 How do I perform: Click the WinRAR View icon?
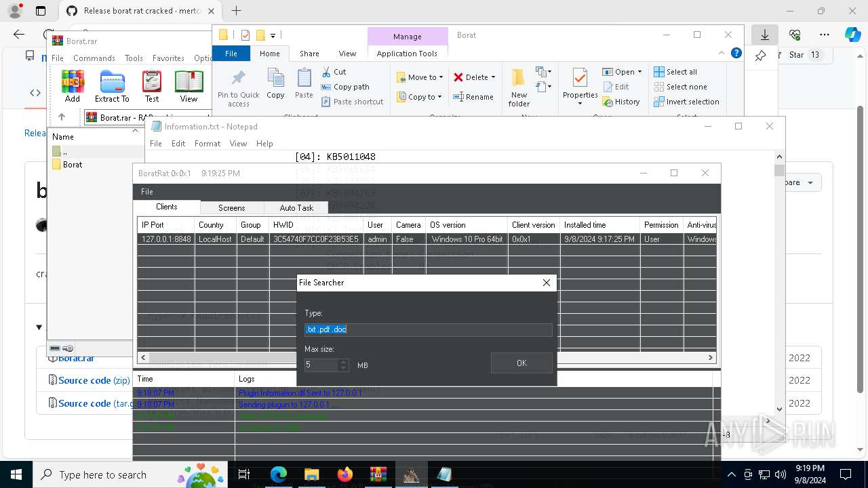pyautogui.click(x=189, y=87)
